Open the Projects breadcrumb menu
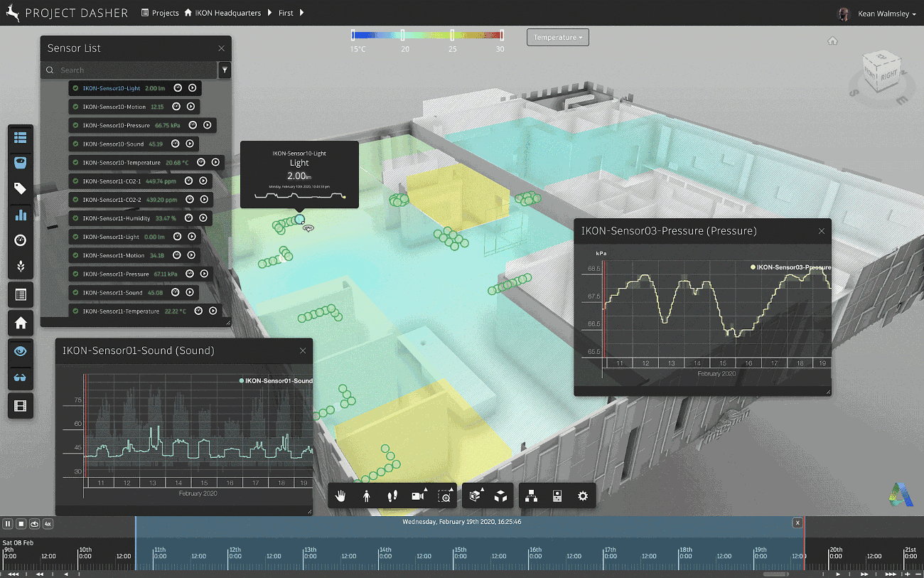924x578 pixels. [x=160, y=13]
